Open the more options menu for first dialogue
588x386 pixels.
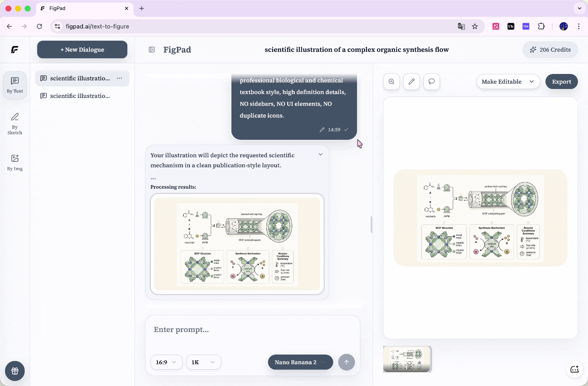pos(119,78)
